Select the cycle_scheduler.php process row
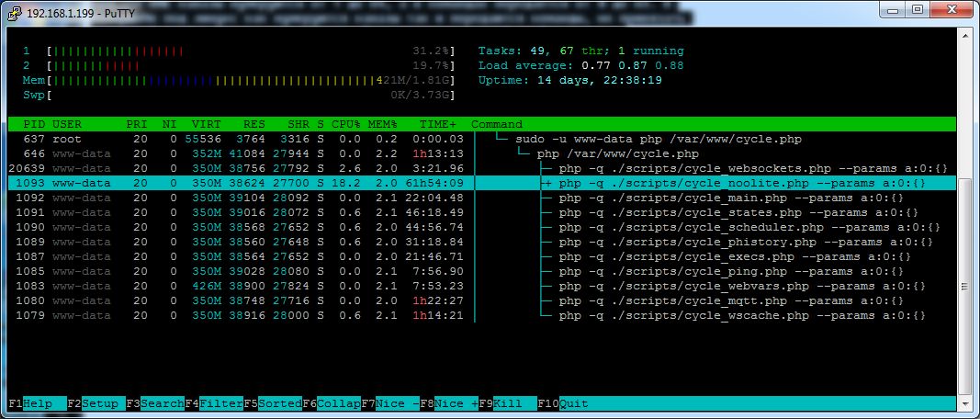 tap(482, 227)
